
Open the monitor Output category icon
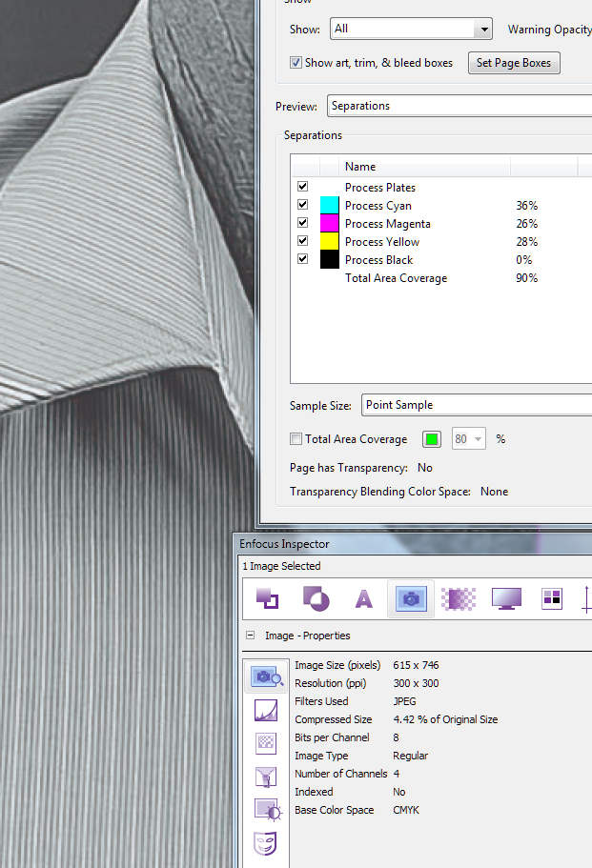pos(506,599)
